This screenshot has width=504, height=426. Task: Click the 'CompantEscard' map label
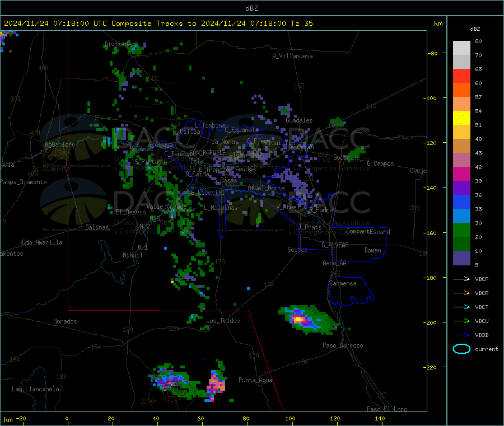pos(368,232)
